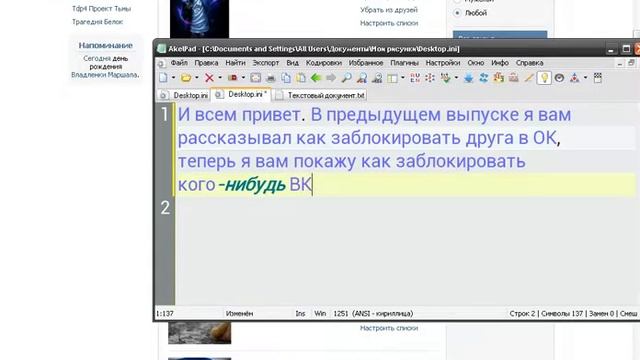Click the green left arrow toolbar icon
Viewport: 640px width, 360px height.
[x=316, y=78]
